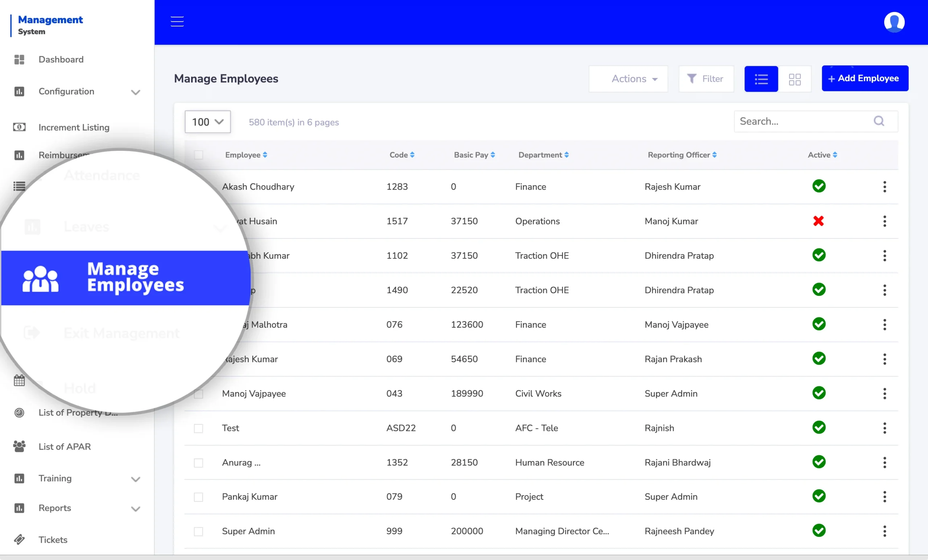Open the Actions dropdown
Image resolution: width=928 pixels, height=560 pixels.
(628, 79)
